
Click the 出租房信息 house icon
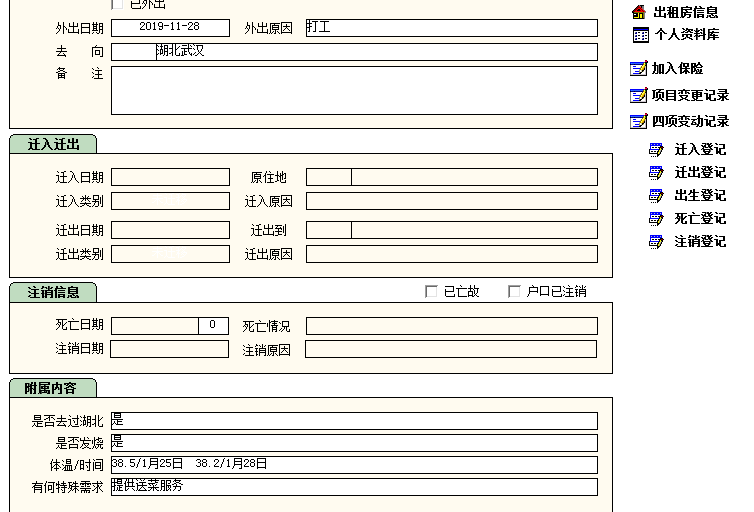639,12
